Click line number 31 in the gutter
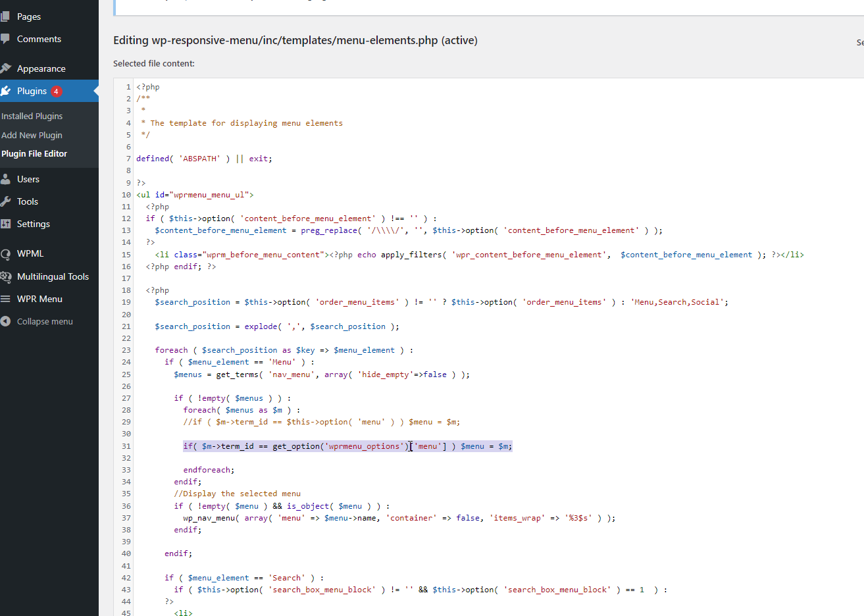The image size is (864, 616). (126, 446)
